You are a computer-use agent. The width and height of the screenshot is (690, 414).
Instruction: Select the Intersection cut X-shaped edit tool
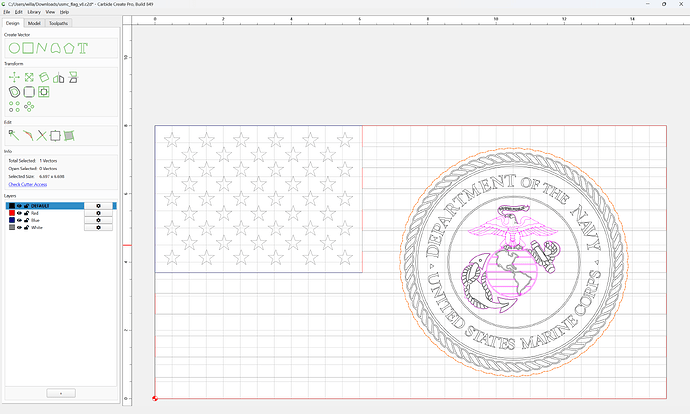tap(42, 136)
